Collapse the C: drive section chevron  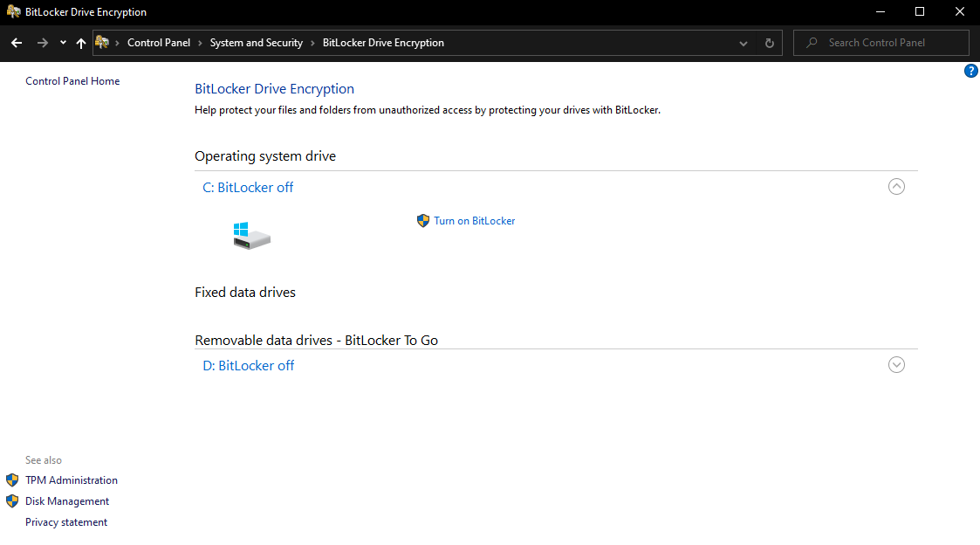(896, 186)
